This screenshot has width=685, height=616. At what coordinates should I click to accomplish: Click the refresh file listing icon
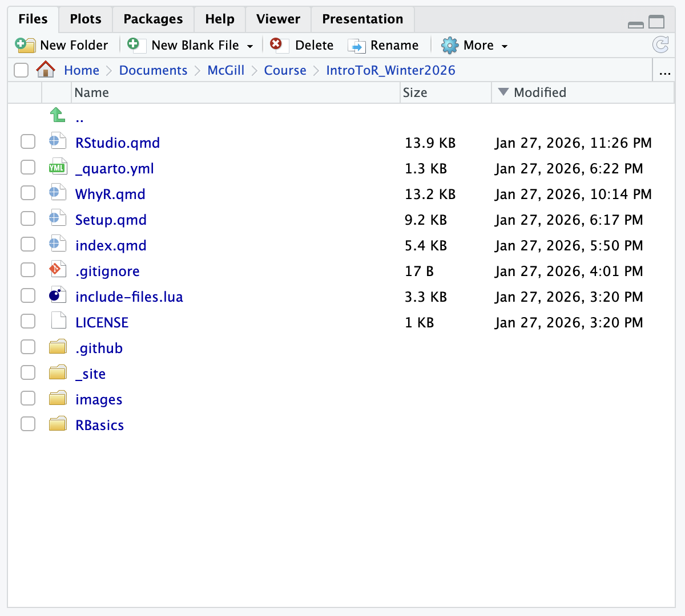point(660,44)
